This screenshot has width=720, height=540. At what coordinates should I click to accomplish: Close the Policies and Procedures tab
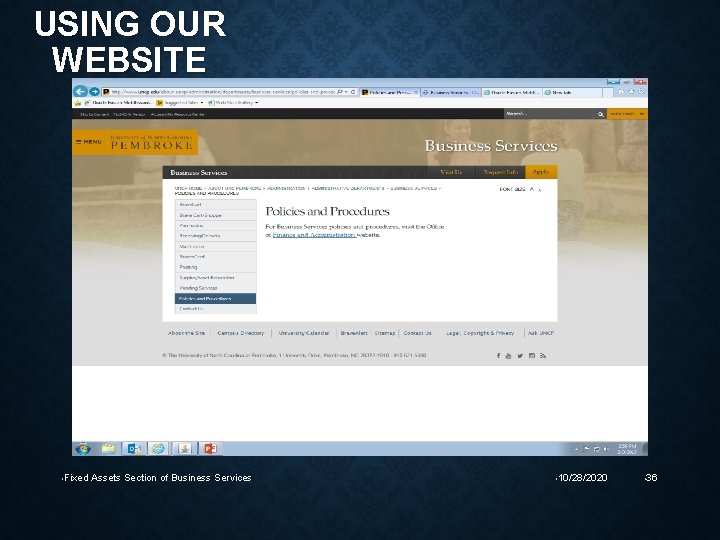click(x=416, y=92)
